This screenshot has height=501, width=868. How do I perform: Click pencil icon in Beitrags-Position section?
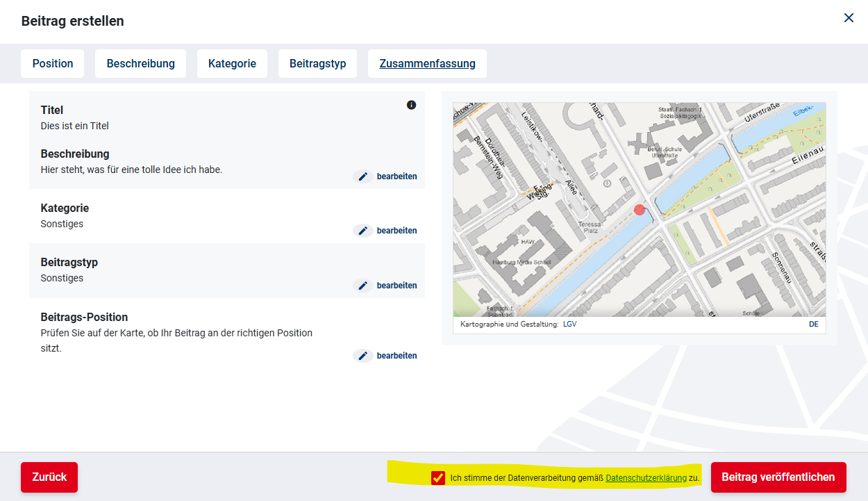coord(362,356)
